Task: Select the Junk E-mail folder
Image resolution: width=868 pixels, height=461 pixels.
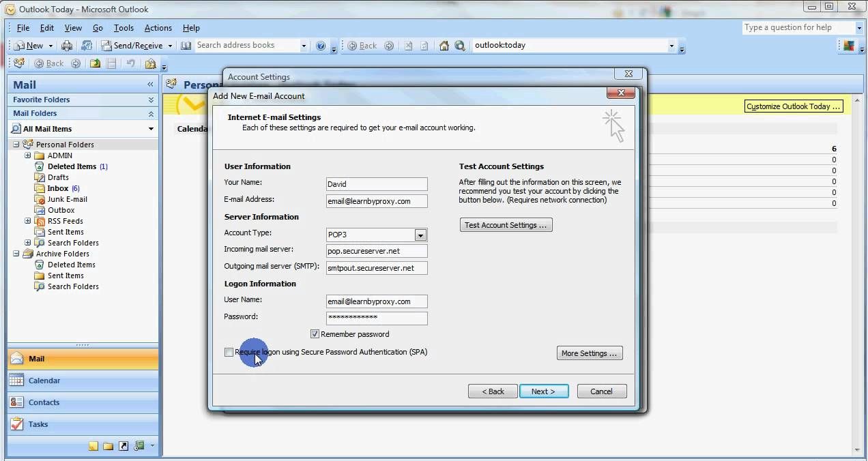Action: pyautogui.click(x=68, y=199)
